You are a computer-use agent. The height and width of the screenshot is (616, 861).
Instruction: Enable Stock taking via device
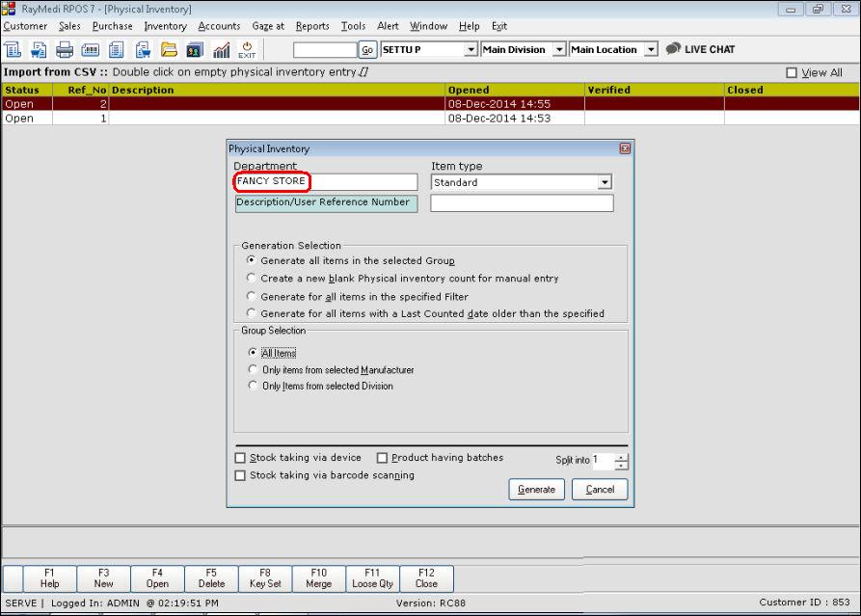pos(240,458)
